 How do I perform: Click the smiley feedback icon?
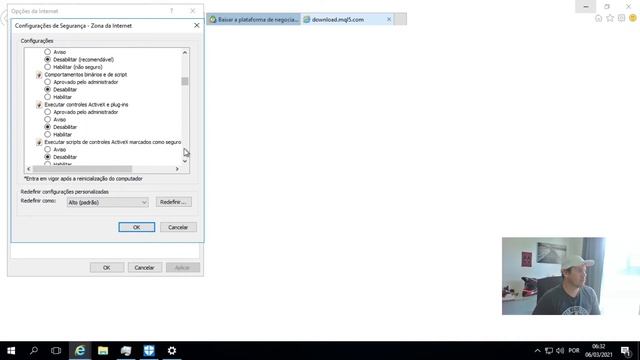pos(633,18)
